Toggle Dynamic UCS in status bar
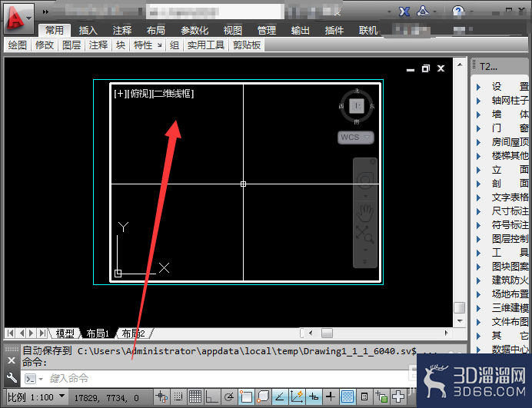This screenshot has width=532, height=408. (297, 396)
